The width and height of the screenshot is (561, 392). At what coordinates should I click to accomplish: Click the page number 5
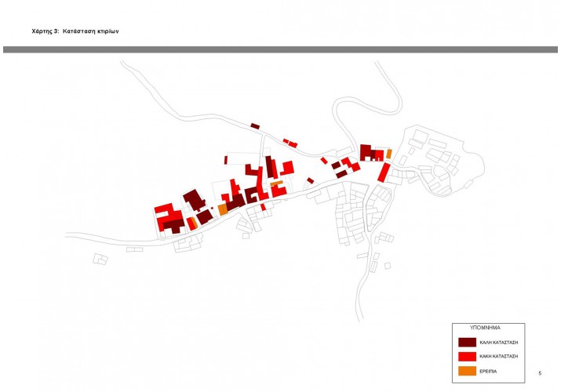pyautogui.click(x=540, y=373)
